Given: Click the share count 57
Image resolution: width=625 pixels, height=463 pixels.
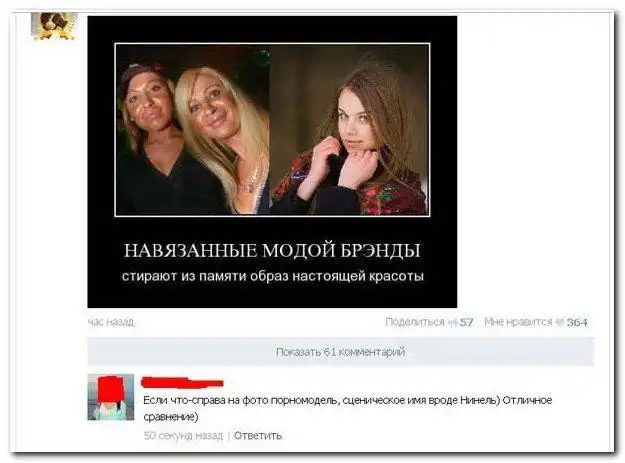Looking at the screenshot, I should click(466, 322).
